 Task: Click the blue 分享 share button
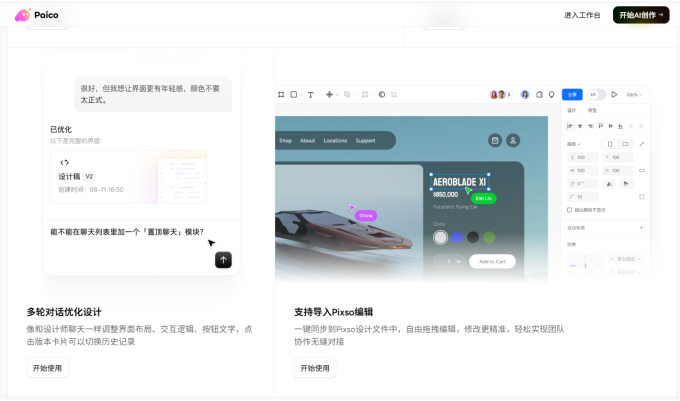(572, 95)
